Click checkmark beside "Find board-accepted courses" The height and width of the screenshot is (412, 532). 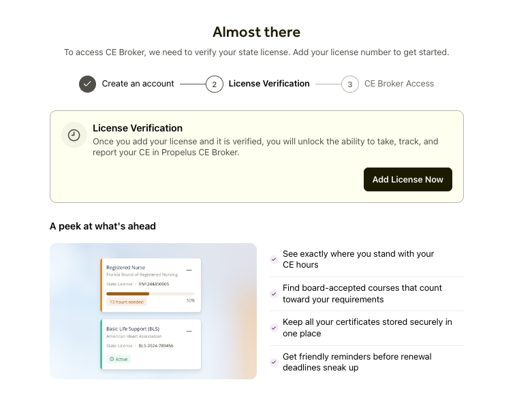(274, 294)
